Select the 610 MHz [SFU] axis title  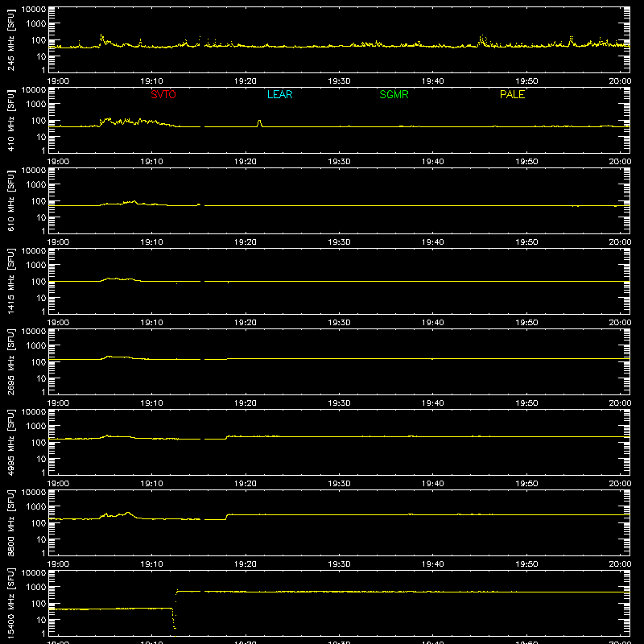[10, 200]
